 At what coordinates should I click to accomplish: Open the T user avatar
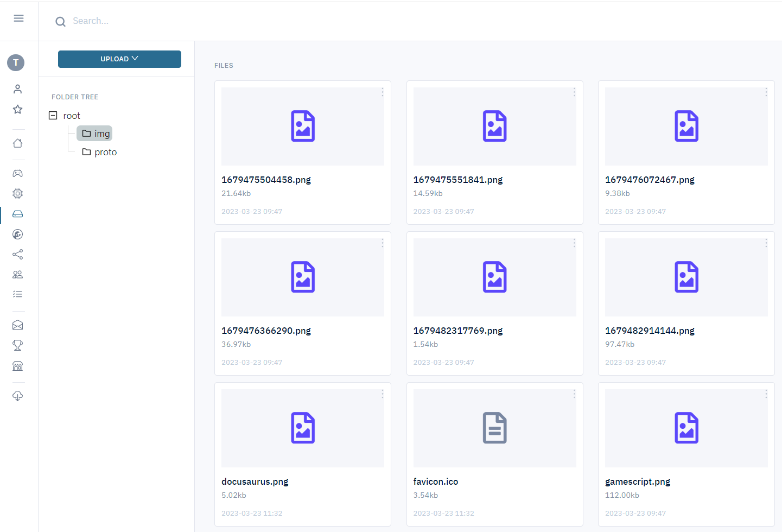[x=16, y=62]
